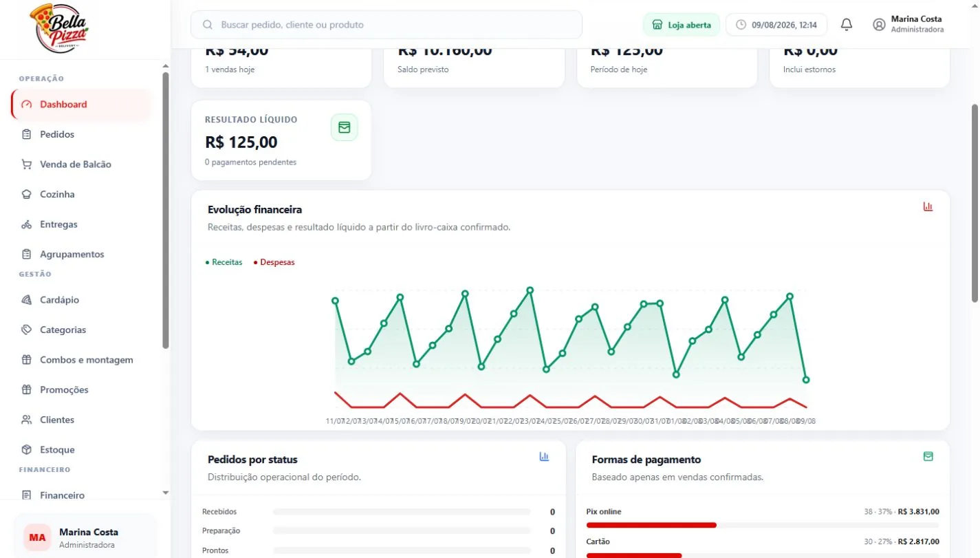Click the Promoções gift icon
Screen dimensions: 980x558
coord(27,389)
